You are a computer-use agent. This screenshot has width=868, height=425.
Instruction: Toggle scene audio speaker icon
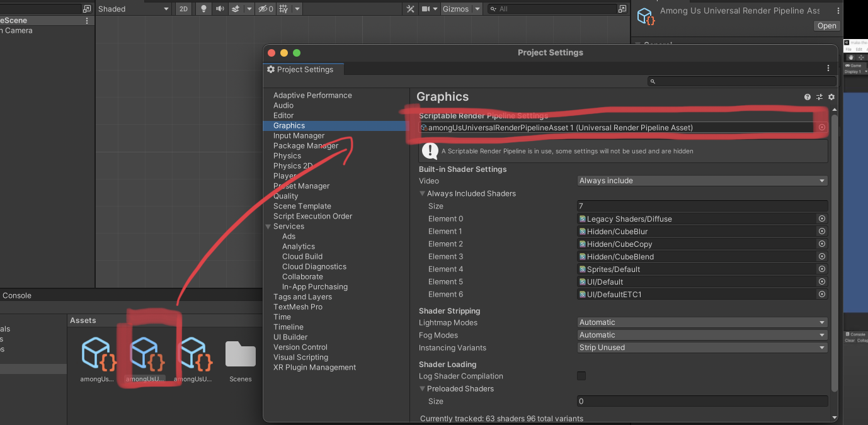[x=220, y=9]
